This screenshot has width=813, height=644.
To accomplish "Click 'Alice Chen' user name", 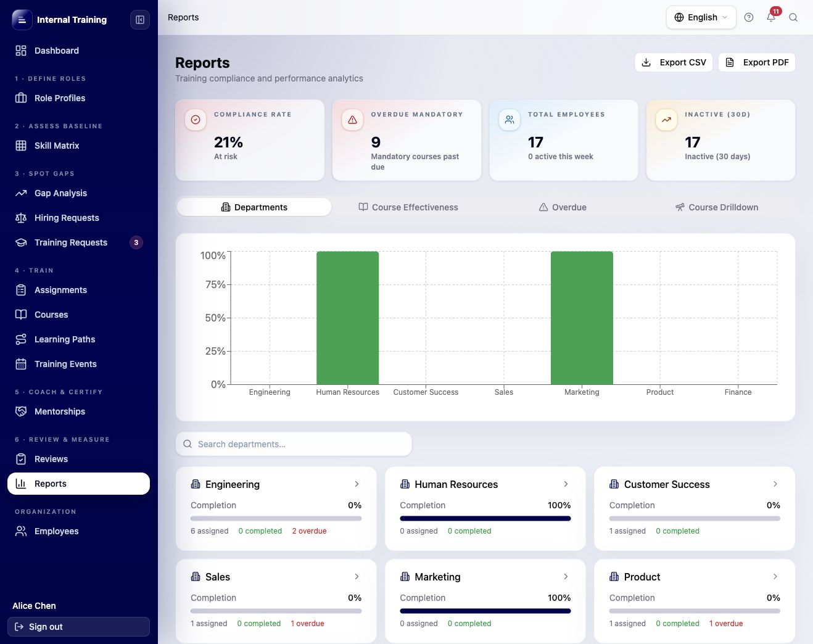I will point(34,606).
